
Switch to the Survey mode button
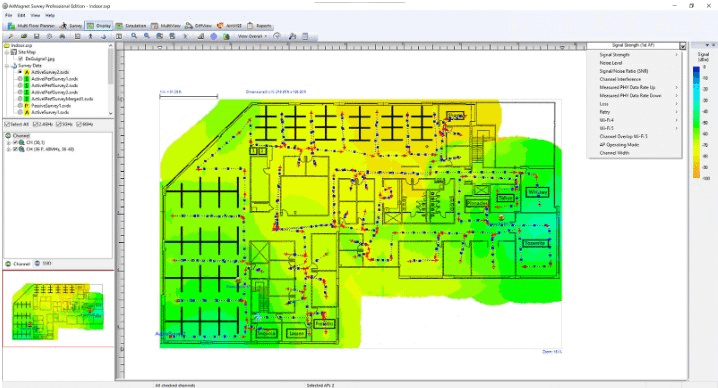click(71, 26)
